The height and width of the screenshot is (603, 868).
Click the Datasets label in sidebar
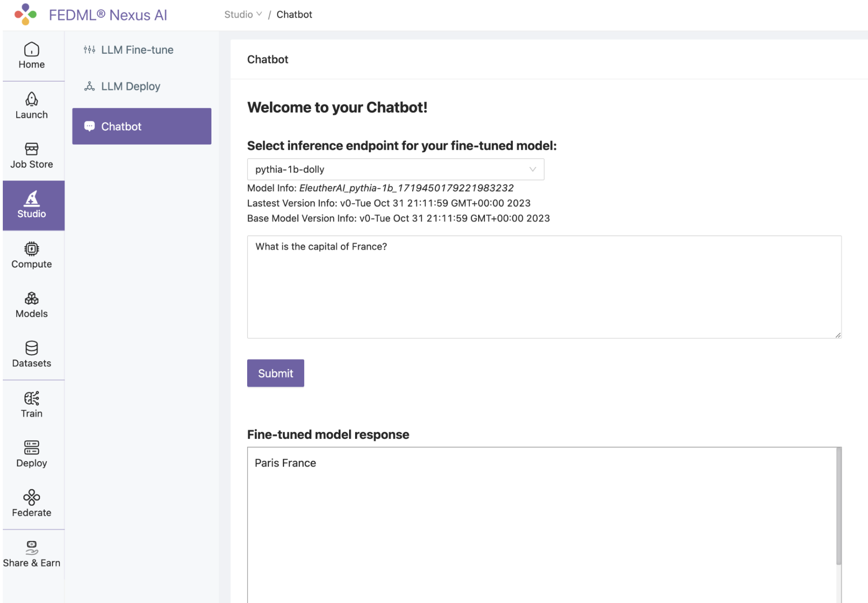tap(32, 363)
